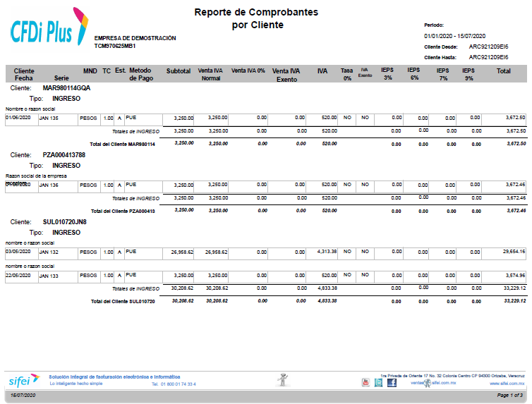Click the 'Serie' column header
Image resolution: width=532 pixels, height=404 pixels.
tap(61, 78)
